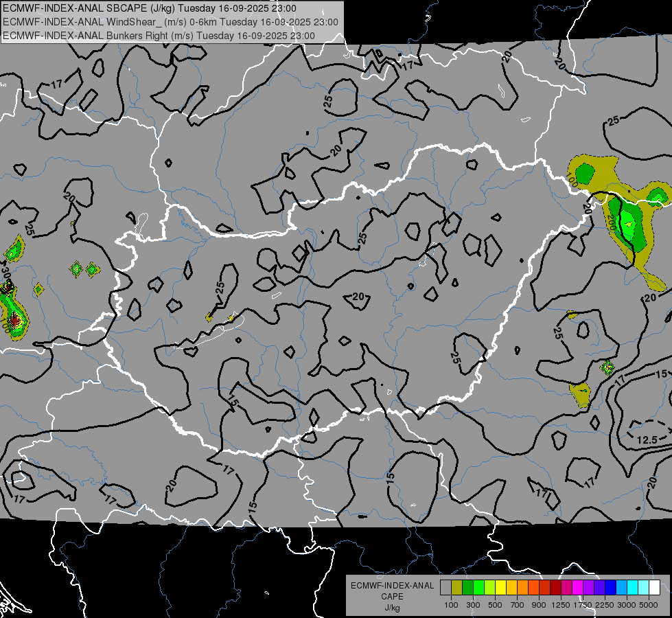This screenshot has height=618, width=672.
Task: Click the '5000' legend value label
Action: 649,605
